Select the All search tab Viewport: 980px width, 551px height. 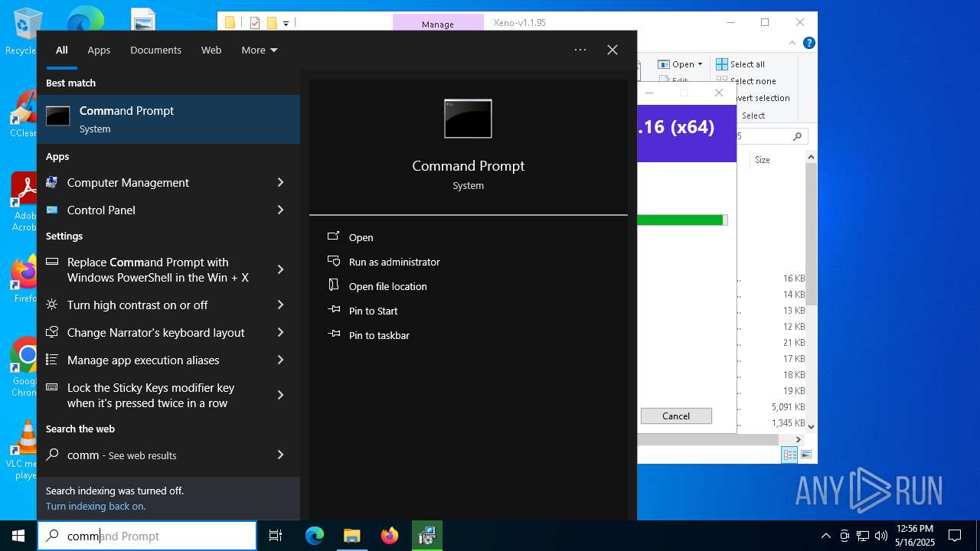pos(62,50)
